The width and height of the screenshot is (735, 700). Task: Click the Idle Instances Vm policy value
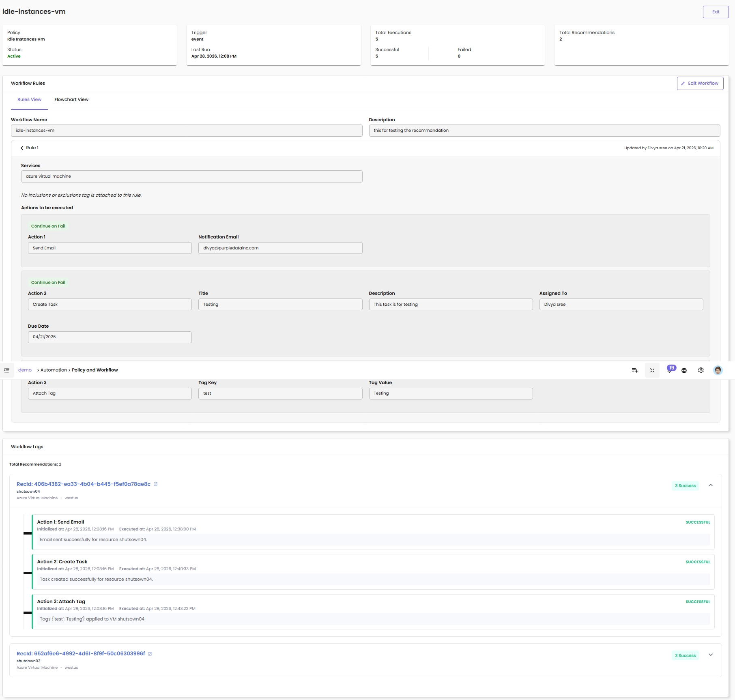tap(26, 39)
